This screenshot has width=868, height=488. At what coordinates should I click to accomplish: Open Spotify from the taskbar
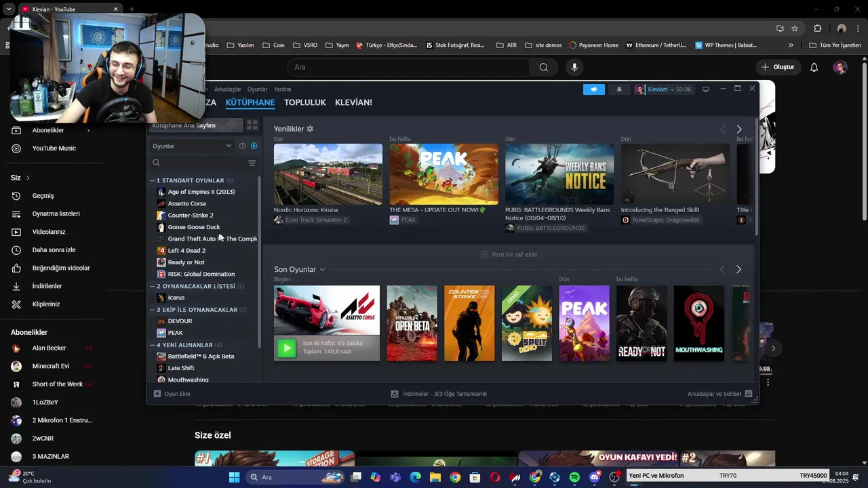coord(574,477)
